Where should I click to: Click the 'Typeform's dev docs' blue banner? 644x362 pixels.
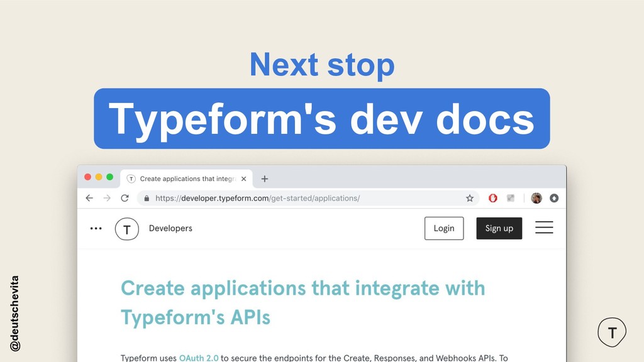[x=321, y=119]
